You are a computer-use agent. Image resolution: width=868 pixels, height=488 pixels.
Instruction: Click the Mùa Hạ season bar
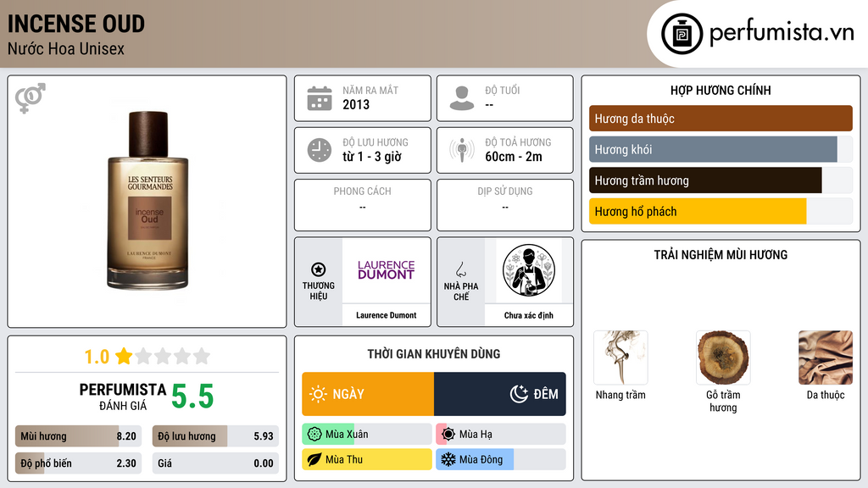(x=501, y=435)
